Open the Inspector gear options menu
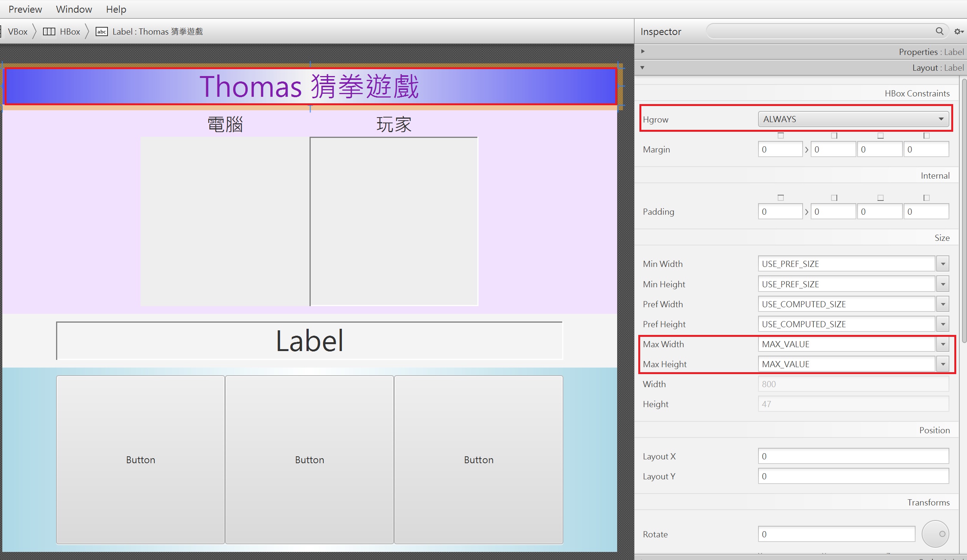 [x=959, y=31]
